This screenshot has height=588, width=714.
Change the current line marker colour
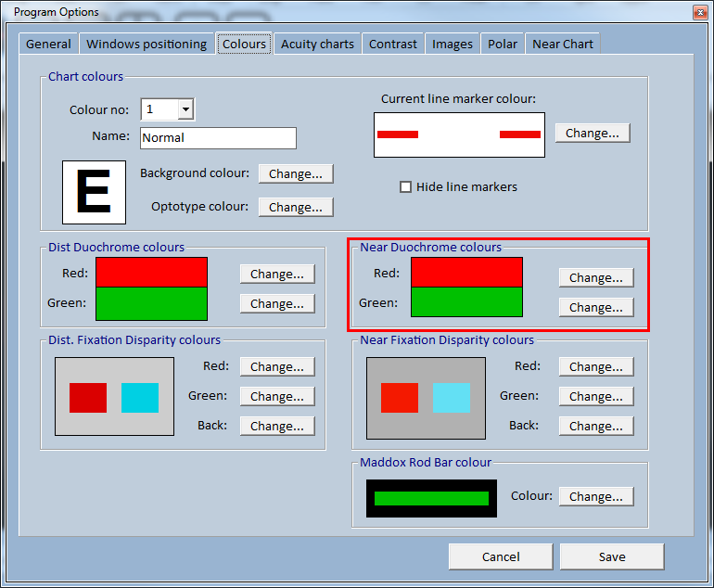tap(592, 133)
